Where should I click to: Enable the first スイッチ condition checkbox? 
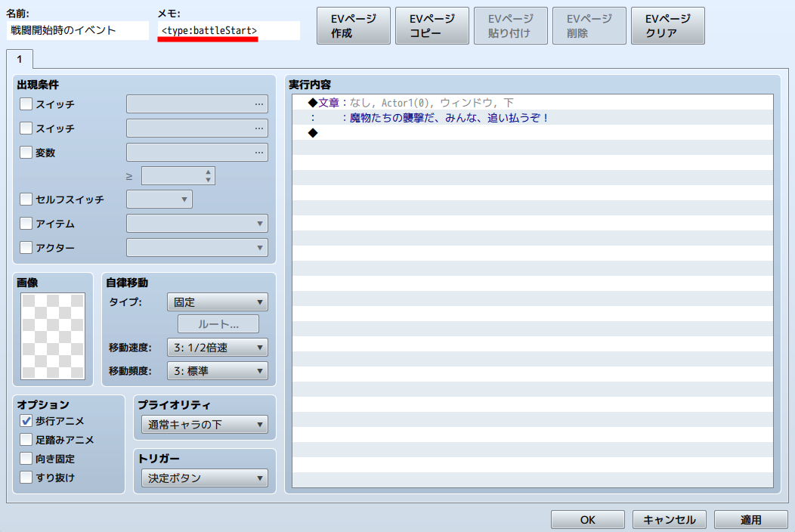[x=26, y=104]
